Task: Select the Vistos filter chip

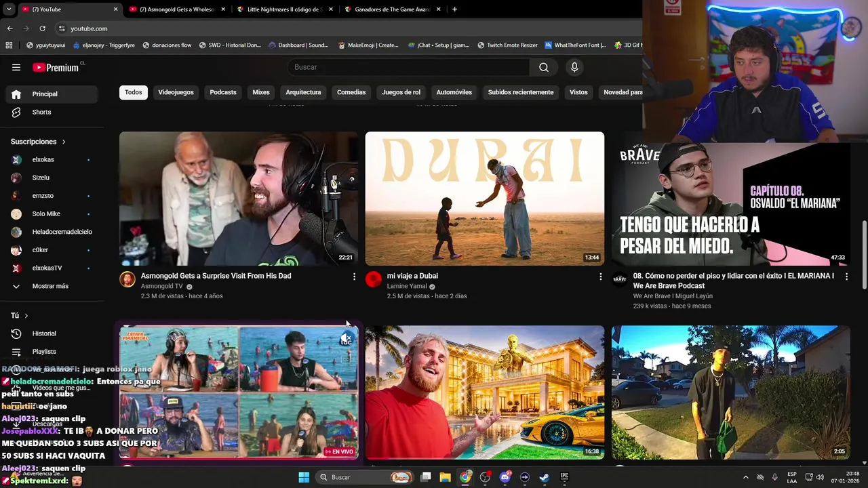Action: tap(578, 92)
